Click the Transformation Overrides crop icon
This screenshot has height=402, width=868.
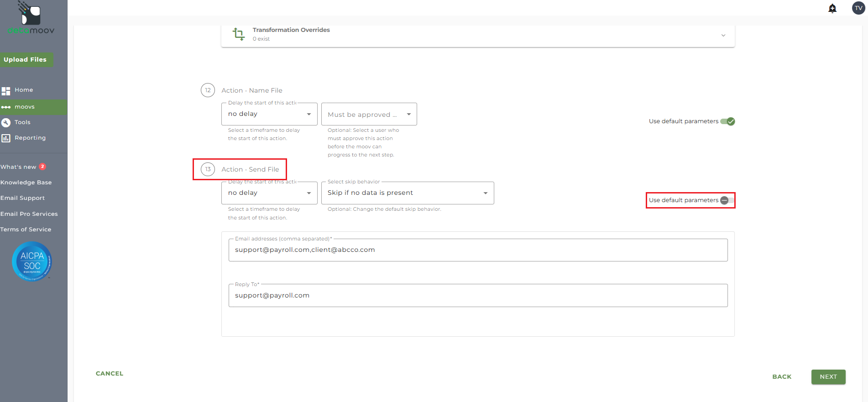point(238,34)
